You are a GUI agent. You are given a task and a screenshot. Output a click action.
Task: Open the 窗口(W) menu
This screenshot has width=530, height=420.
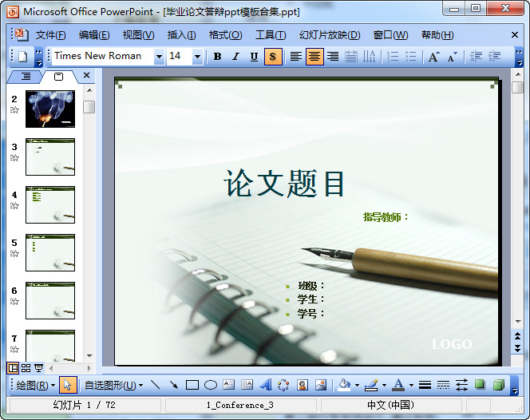pos(390,35)
